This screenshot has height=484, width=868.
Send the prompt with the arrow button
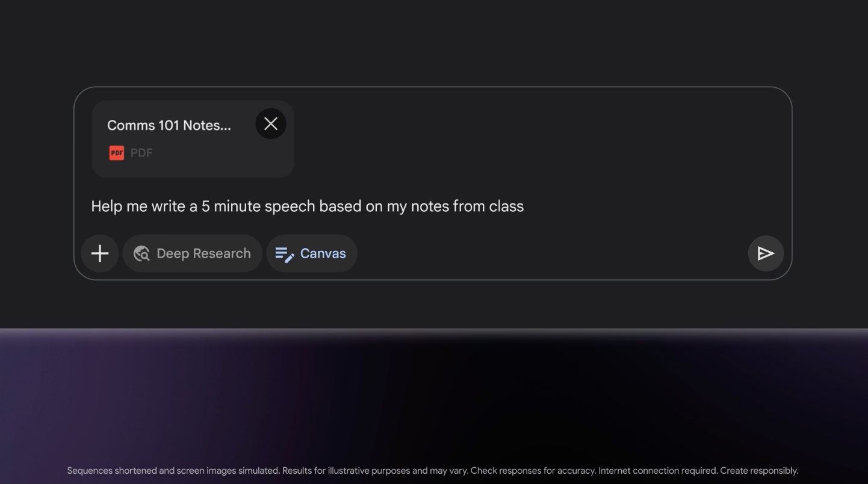(x=766, y=253)
